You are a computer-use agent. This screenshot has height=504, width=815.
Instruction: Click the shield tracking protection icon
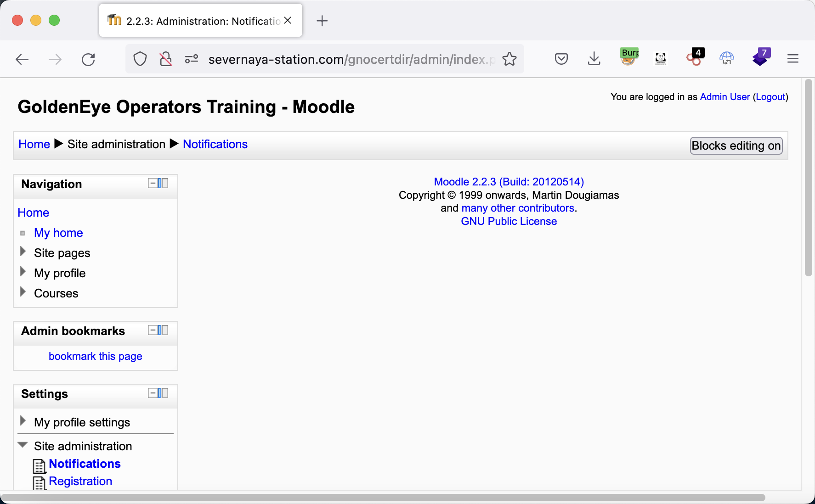pos(140,59)
